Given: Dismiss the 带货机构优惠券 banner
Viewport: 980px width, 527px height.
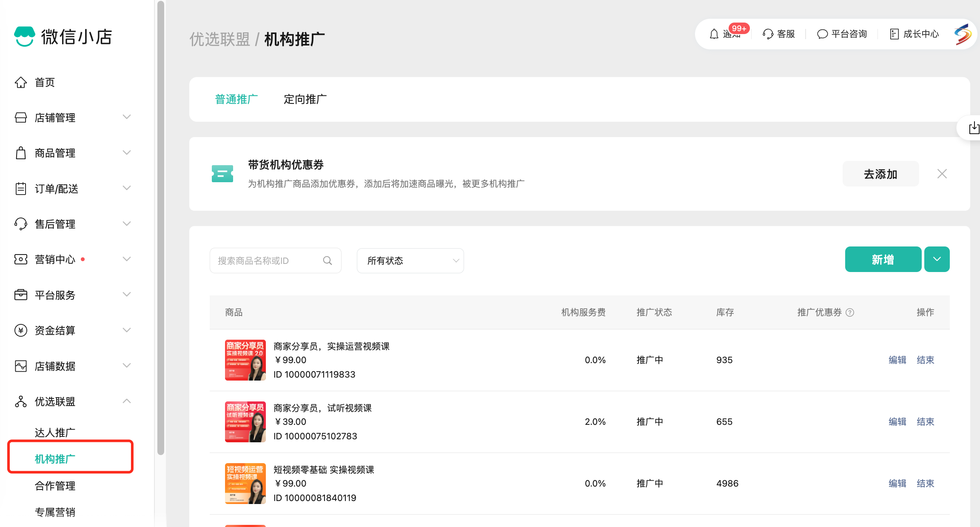Looking at the screenshot, I should pyautogui.click(x=942, y=174).
